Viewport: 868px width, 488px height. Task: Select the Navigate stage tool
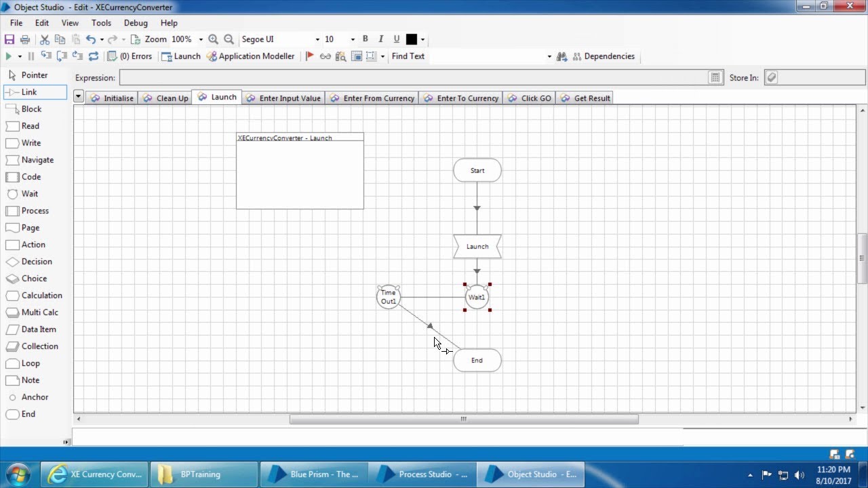[x=30, y=160]
